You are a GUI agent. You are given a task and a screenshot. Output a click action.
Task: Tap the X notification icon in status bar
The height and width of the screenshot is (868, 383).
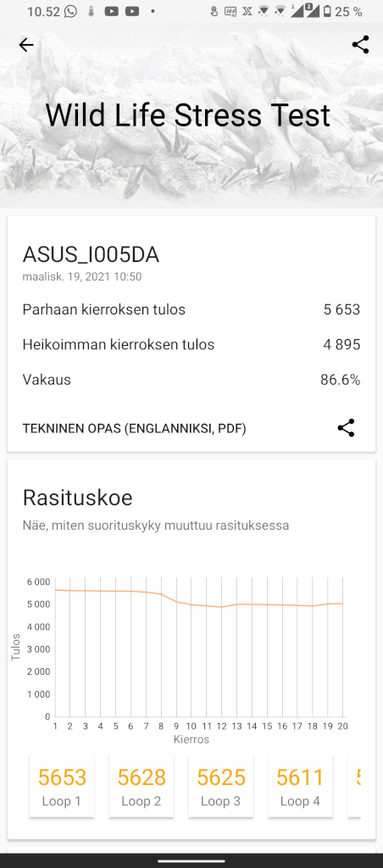pyautogui.click(x=247, y=11)
